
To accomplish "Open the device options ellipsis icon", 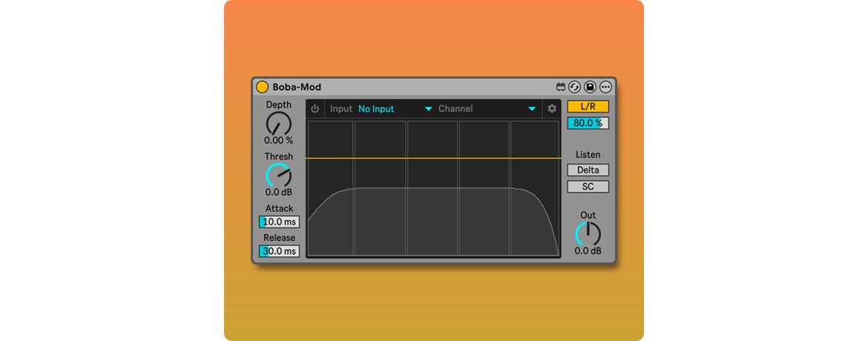I will pos(605,87).
